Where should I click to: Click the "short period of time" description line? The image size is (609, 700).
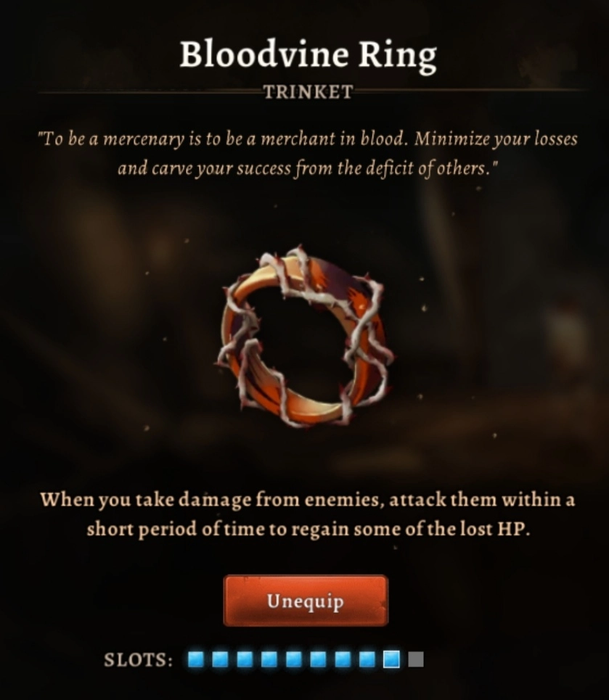[x=308, y=530]
